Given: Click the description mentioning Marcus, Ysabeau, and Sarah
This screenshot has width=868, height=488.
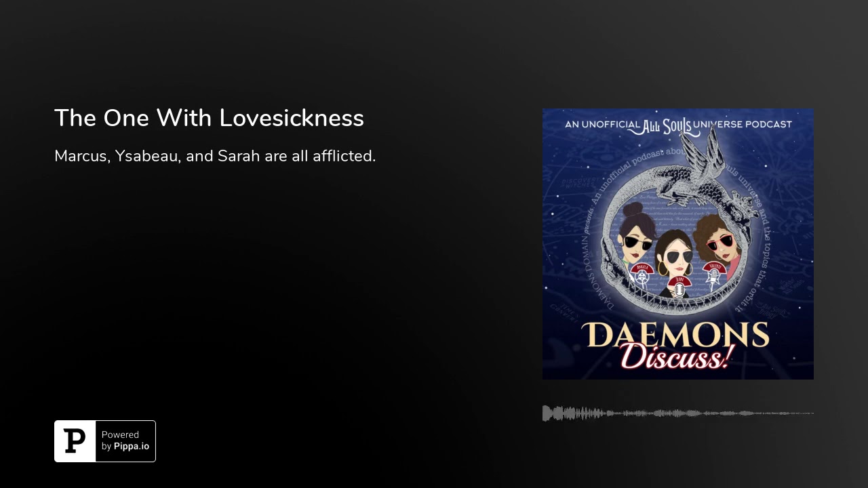Looking at the screenshot, I should [215, 156].
